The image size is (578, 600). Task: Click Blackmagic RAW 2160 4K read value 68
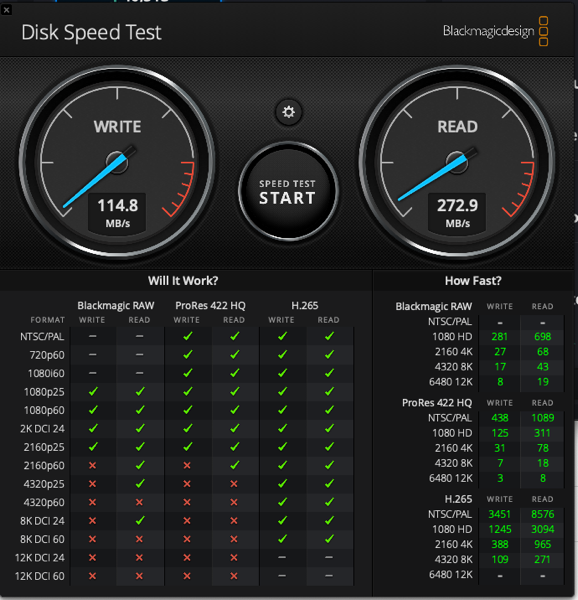point(542,352)
